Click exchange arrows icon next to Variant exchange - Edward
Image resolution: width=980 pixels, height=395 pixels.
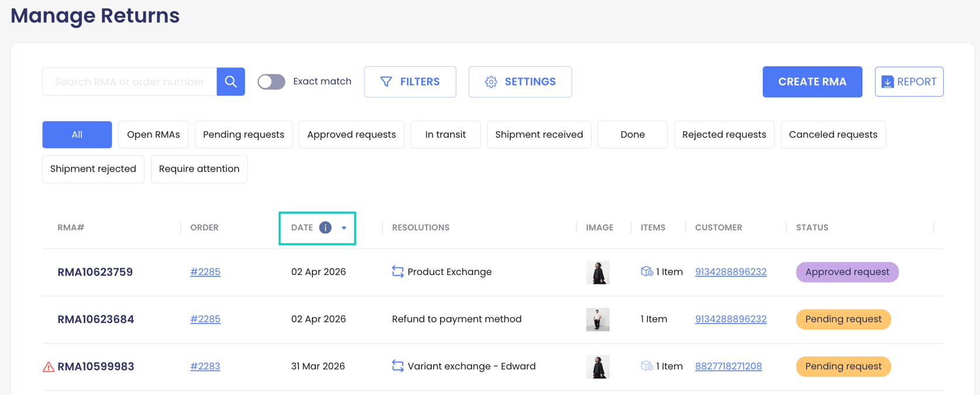(398, 366)
